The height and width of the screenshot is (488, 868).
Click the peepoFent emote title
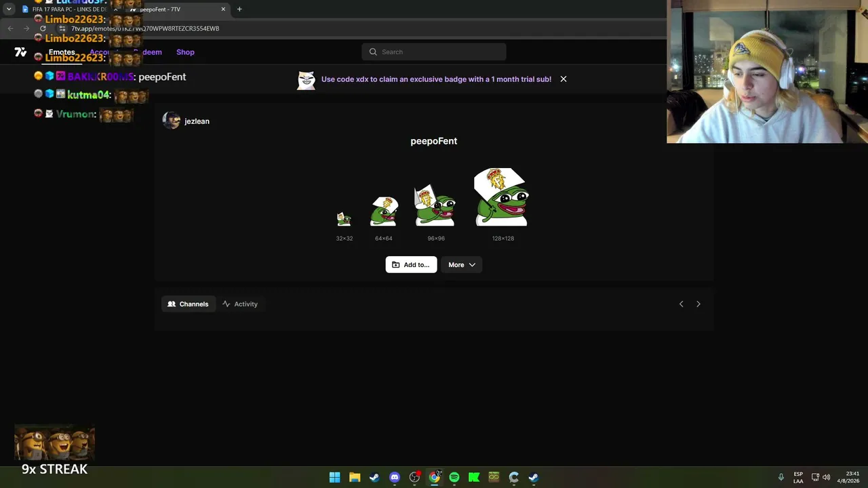tap(434, 141)
